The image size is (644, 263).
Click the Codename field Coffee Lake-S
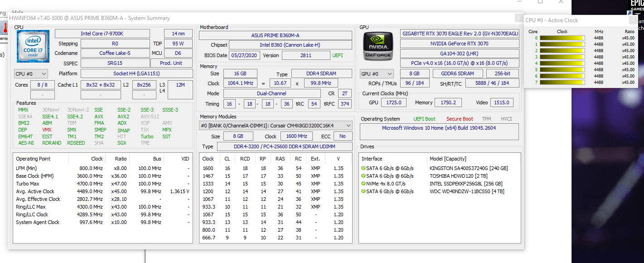point(115,53)
